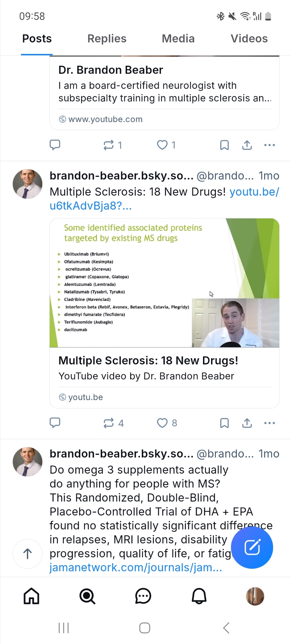Open the Chat messages icon
Viewport: 290px width, 644px height.
click(x=143, y=596)
